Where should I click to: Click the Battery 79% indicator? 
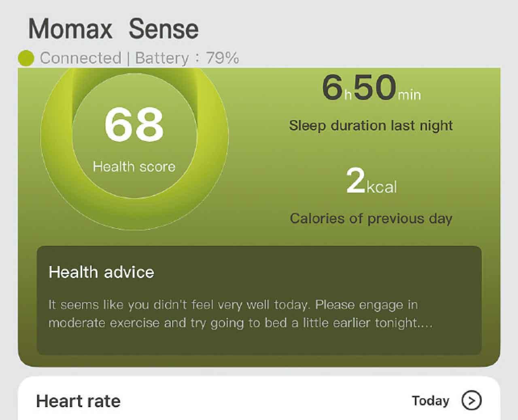click(x=187, y=58)
